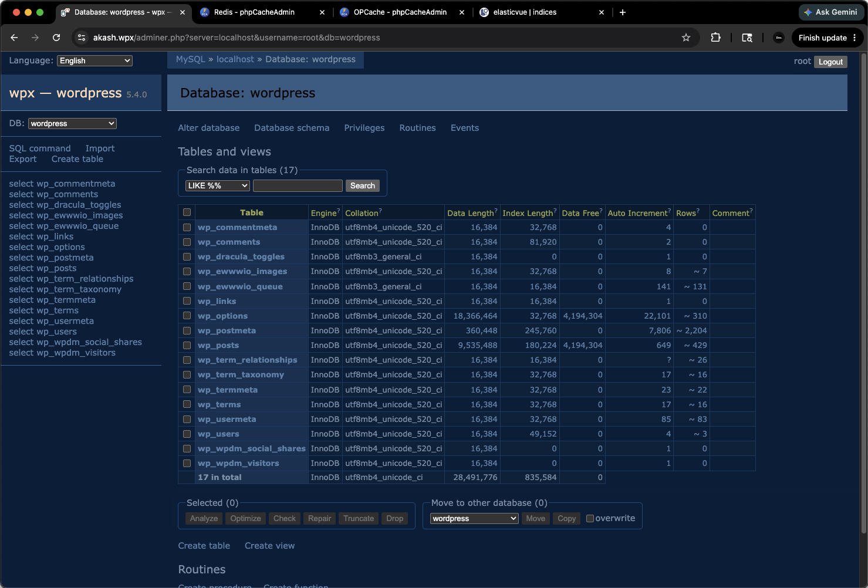Switch to elasticvue | indices tab

(x=525, y=12)
